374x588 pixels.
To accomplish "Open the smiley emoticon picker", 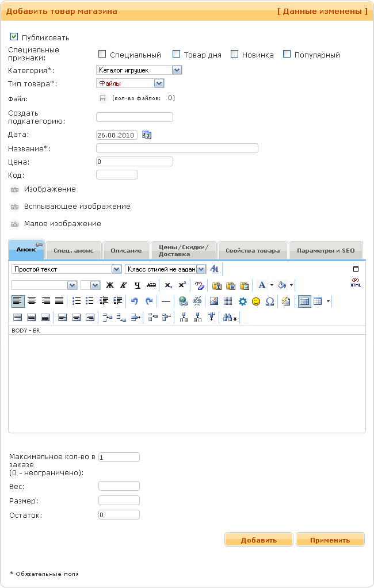I will tap(256, 301).
